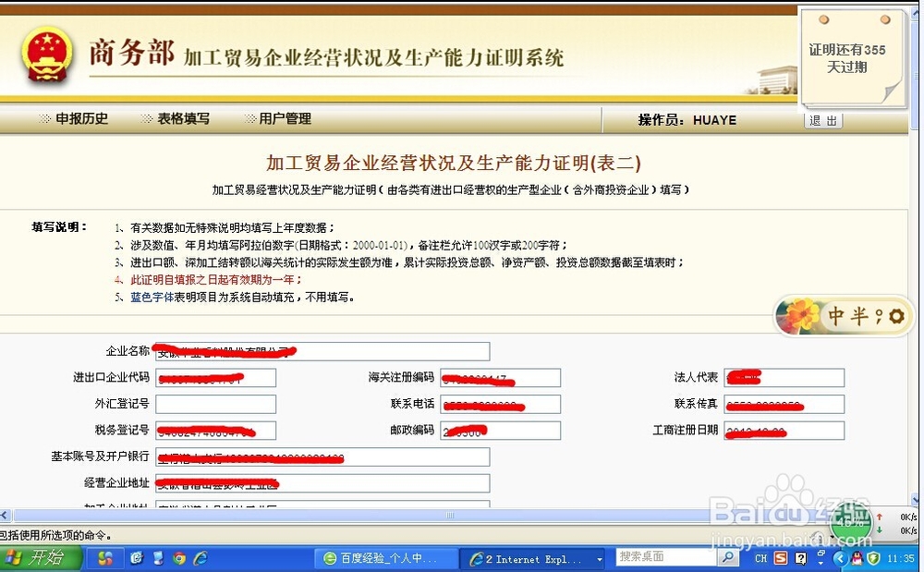Click the 操作员: HUAYE text
Image resolution: width=924 pixels, height=572 pixels.
coord(687,120)
